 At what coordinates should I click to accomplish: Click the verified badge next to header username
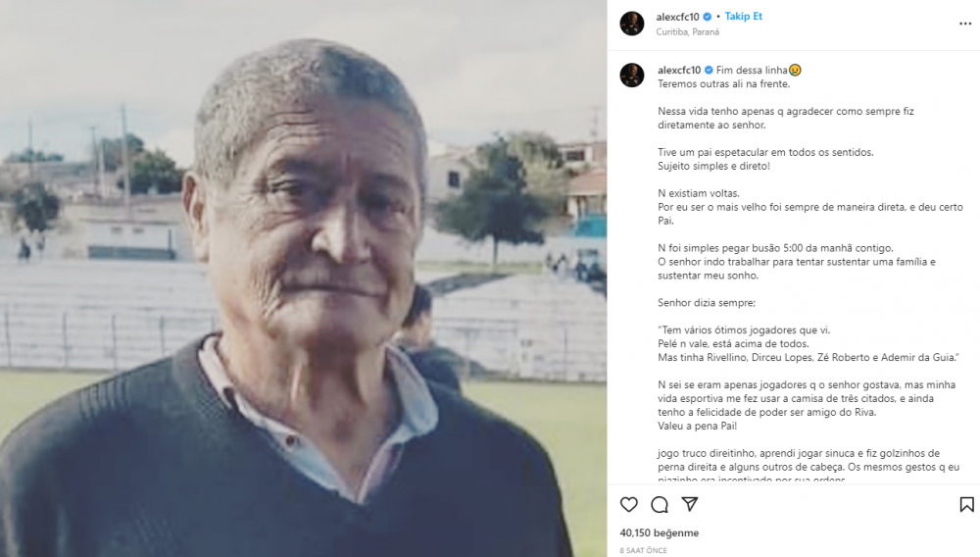(708, 17)
